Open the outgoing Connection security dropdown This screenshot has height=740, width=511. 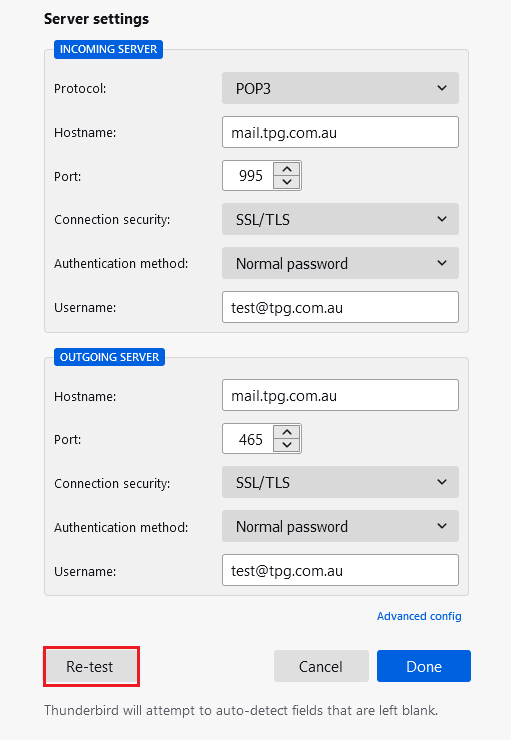[x=340, y=482]
